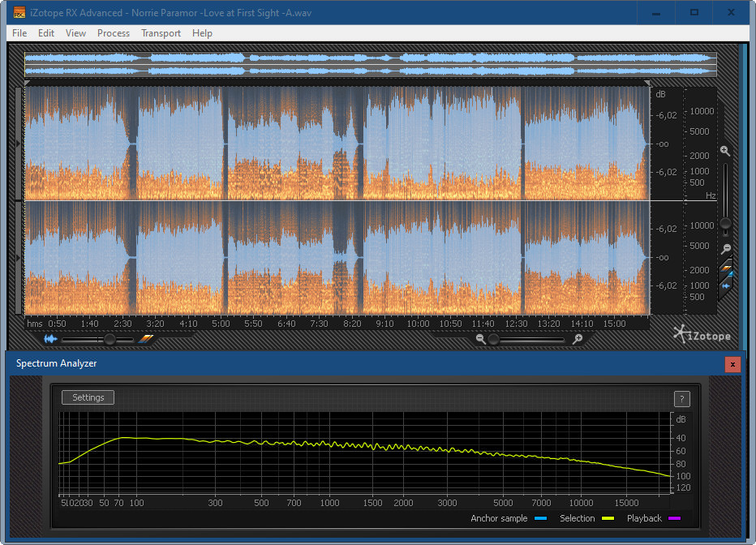Click the vertical frequency zoom-out magnifier
The image size is (756, 545).
[726, 249]
